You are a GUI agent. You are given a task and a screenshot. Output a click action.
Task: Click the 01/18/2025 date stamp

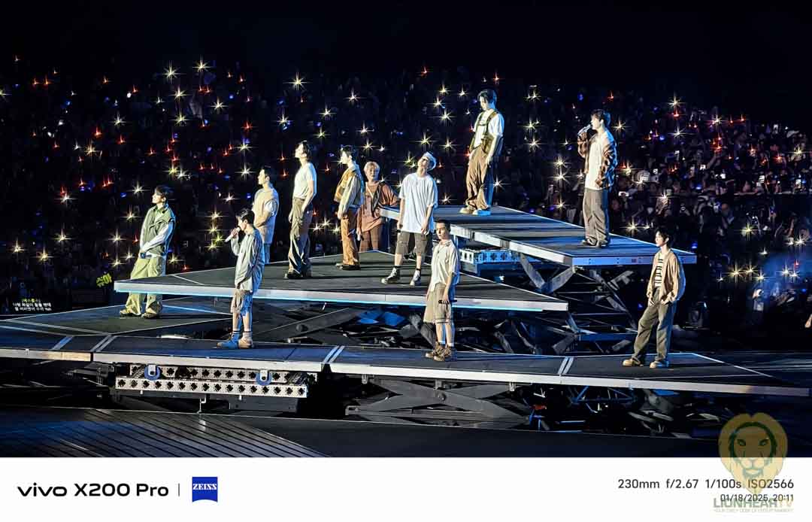click(744, 498)
